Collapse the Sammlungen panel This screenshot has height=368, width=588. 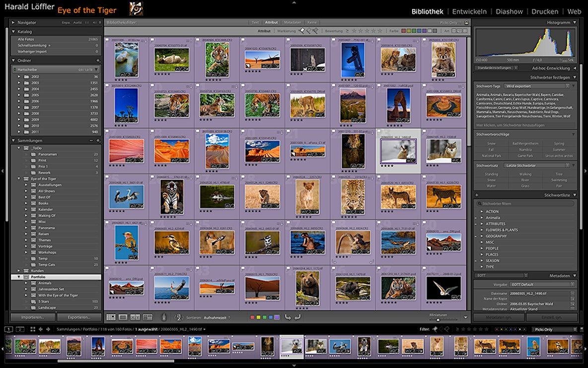[x=13, y=141]
